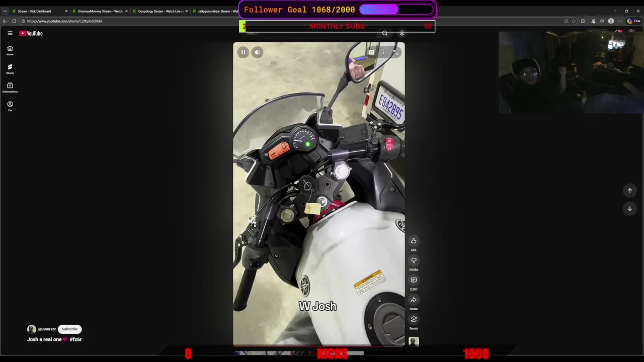Screen dimensions: 644x362
Task: Start voice search with microphone icon
Action: 401,33
